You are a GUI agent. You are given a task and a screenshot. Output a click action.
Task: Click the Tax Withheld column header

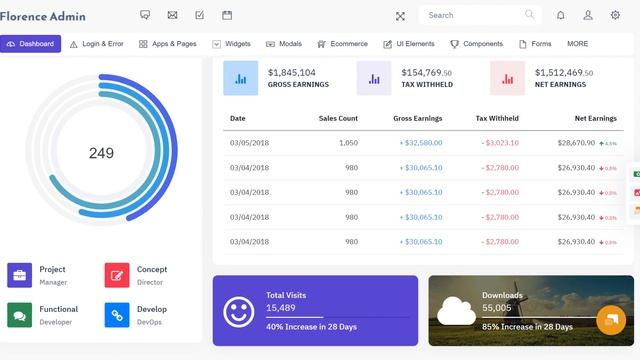[x=497, y=118]
